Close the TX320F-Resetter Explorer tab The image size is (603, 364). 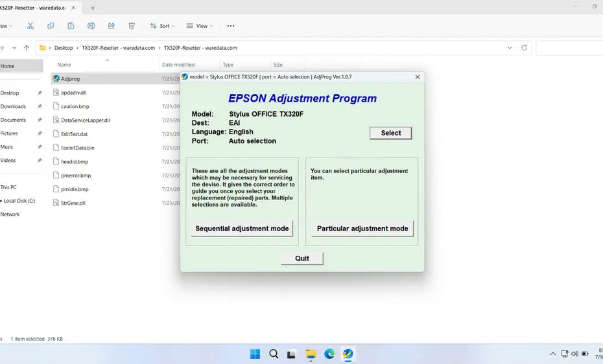point(73,8)
